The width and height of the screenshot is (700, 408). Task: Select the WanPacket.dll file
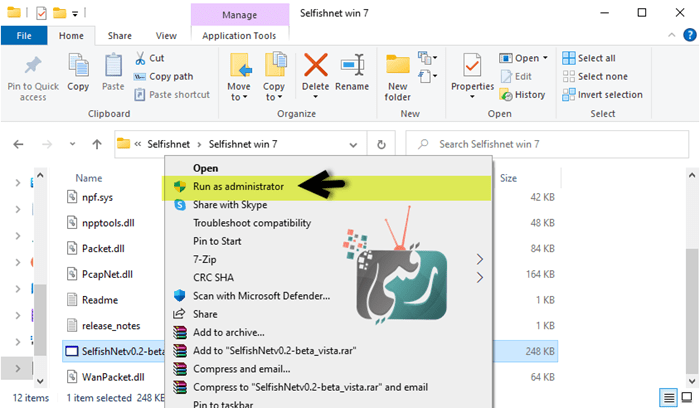[x=112, y=377]
